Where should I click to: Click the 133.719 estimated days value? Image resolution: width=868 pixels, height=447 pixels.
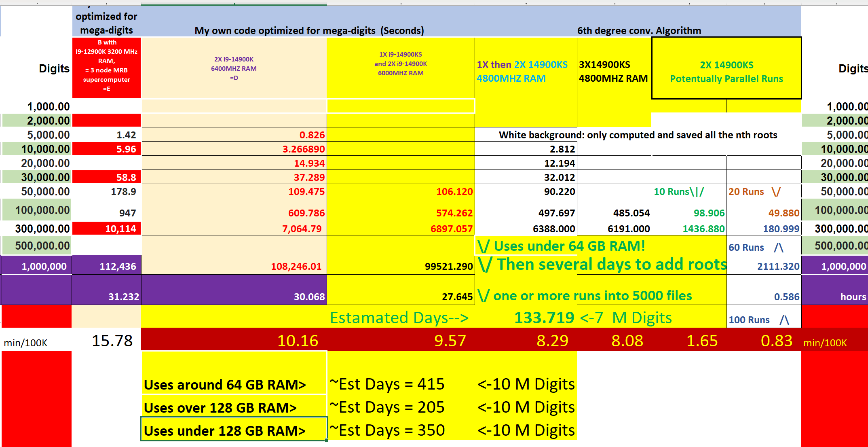(x=544, y=318)
